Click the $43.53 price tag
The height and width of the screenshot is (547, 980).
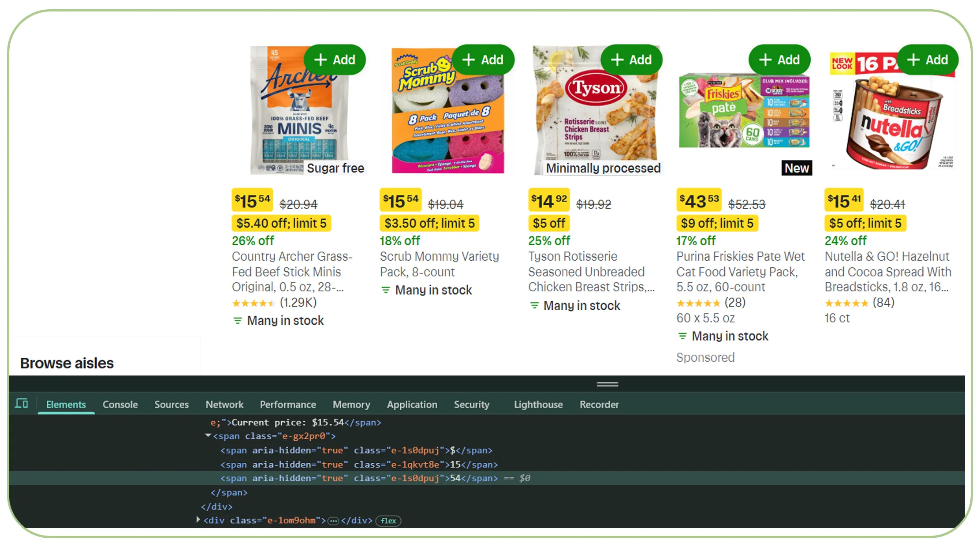tap(699, 201)
